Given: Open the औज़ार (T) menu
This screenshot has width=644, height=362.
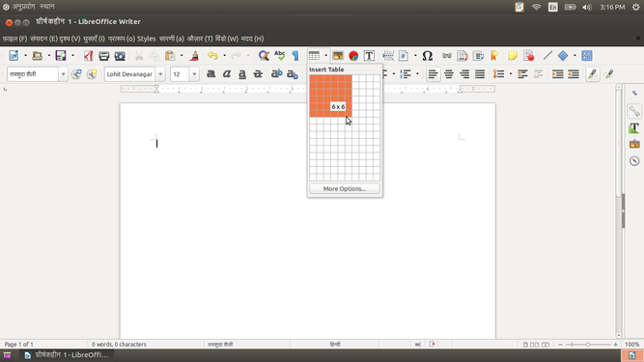Looking at the screenshot, I should (x=200, y=39).
